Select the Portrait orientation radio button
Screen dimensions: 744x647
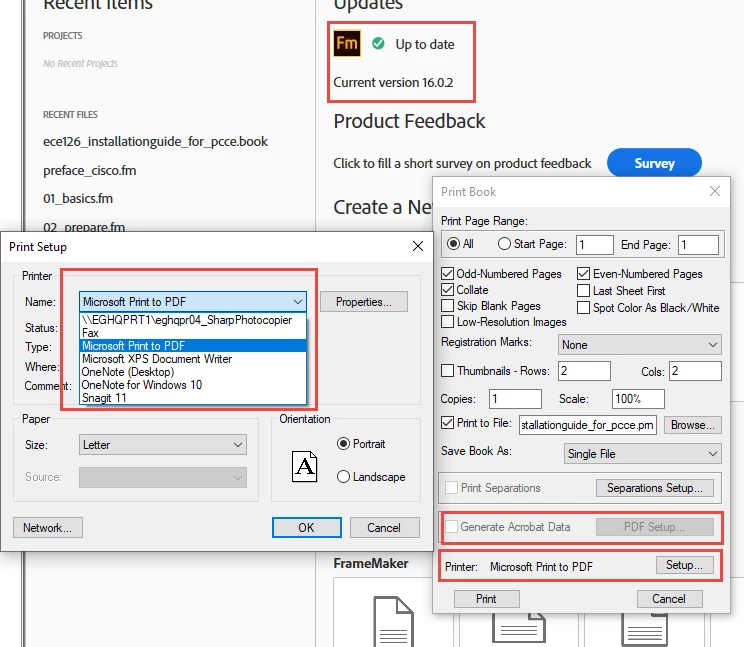(343, 444)
